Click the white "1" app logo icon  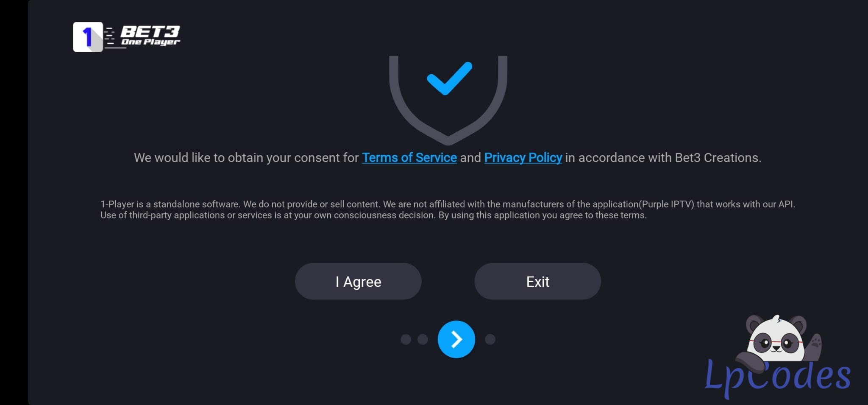88,37
